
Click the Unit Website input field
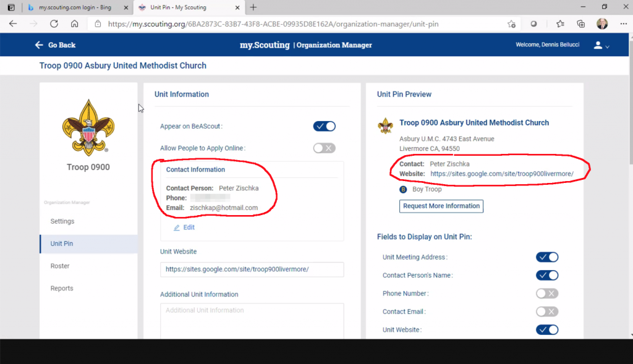252,269
